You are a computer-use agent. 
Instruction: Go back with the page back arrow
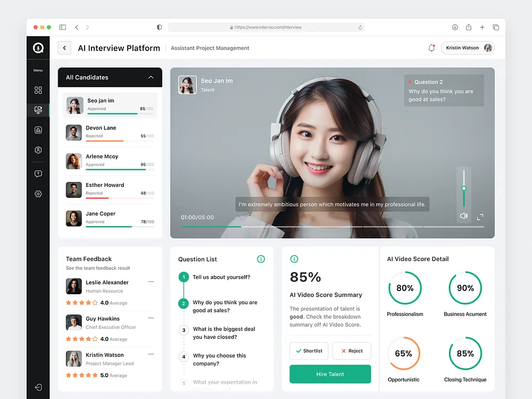coord(64,48)
